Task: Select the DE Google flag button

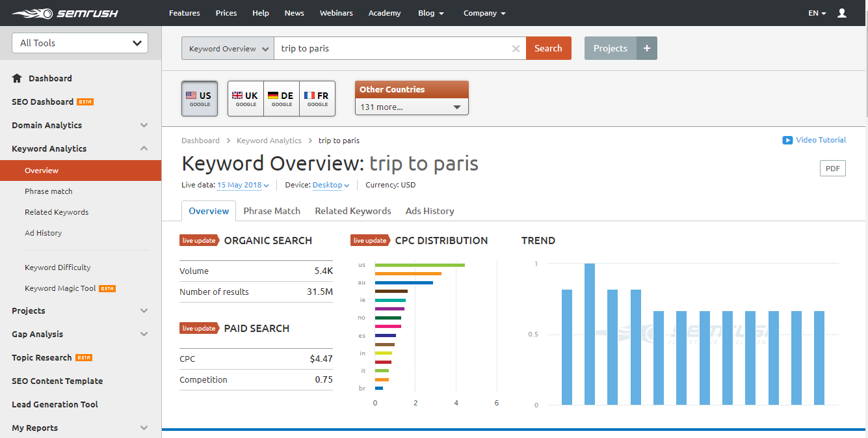Action: click(282, 99)
